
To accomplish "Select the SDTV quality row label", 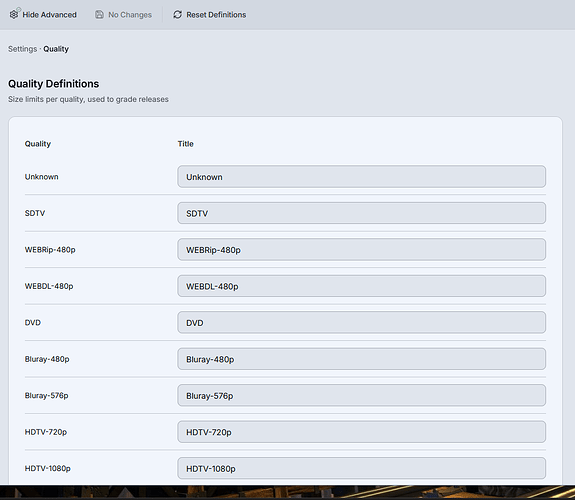I will coord(35,213).
